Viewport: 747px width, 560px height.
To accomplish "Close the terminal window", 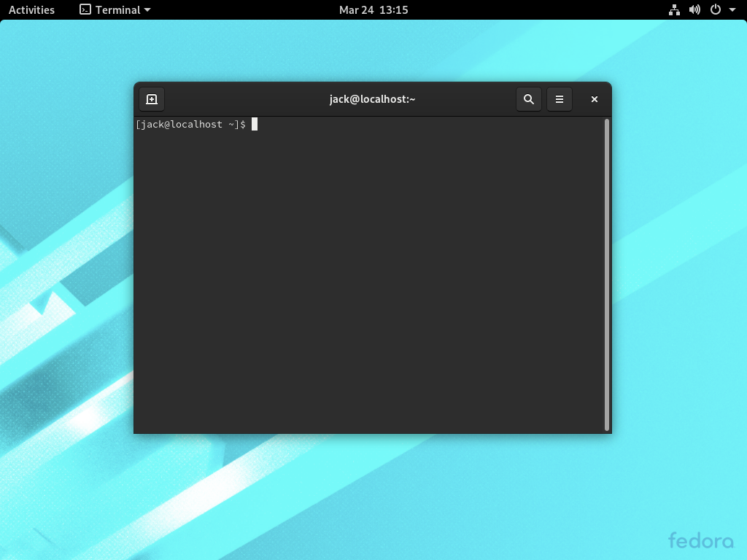I will pyautogui.click(x=594, y=99).
